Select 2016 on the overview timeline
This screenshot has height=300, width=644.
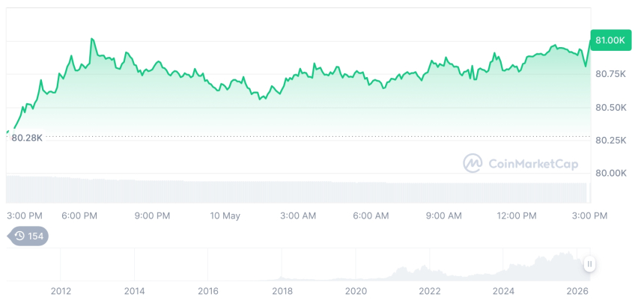pos(208,291)
